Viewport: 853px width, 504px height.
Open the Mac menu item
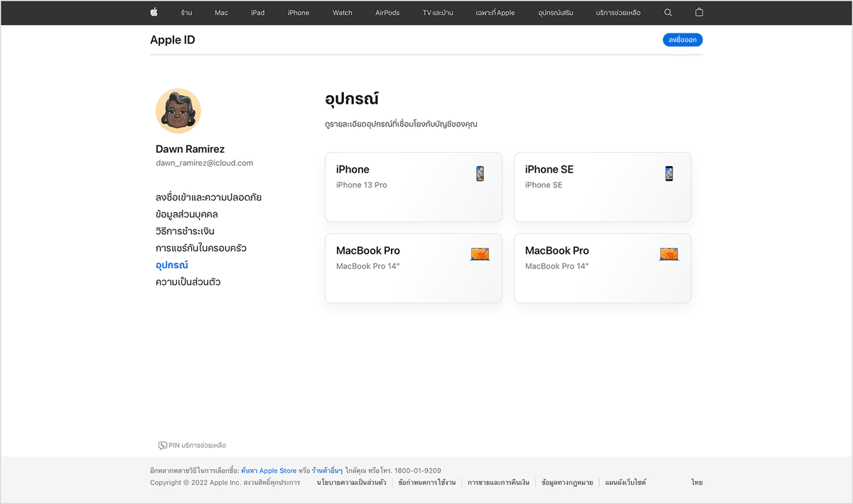tap(221, 13)
